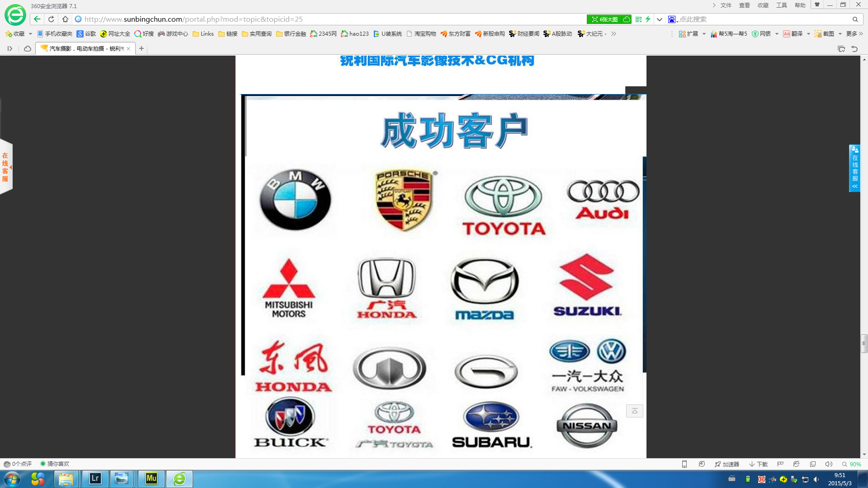Viewport: 868px width, 488px height.
Task: Click the lightning speed mode icon
Action: [x=648, y=19]
